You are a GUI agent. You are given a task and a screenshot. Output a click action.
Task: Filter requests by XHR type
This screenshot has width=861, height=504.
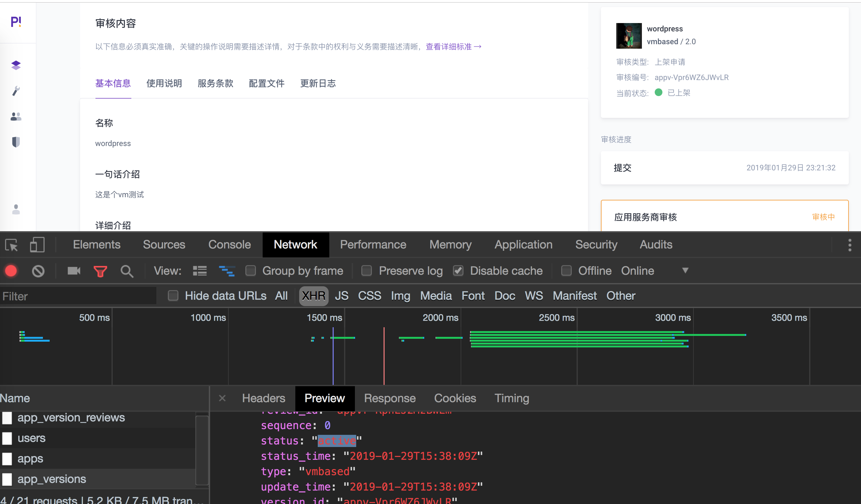click(313, 296)
